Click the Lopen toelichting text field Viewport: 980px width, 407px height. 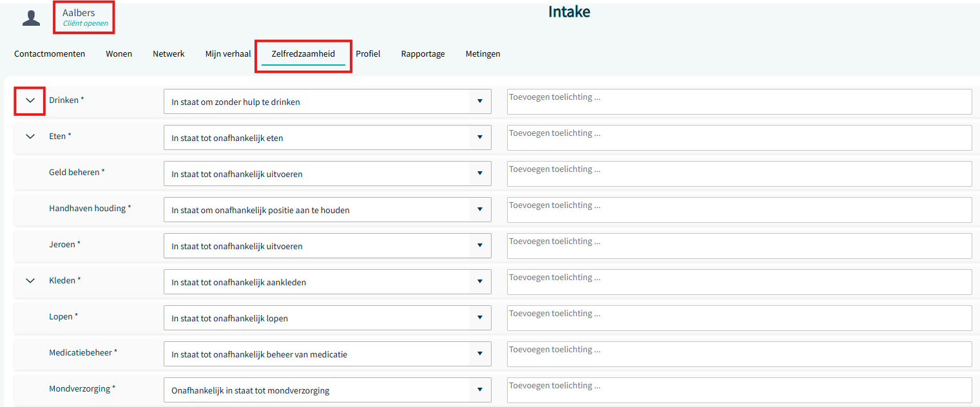pyautogui.click(x=739, y=318)
